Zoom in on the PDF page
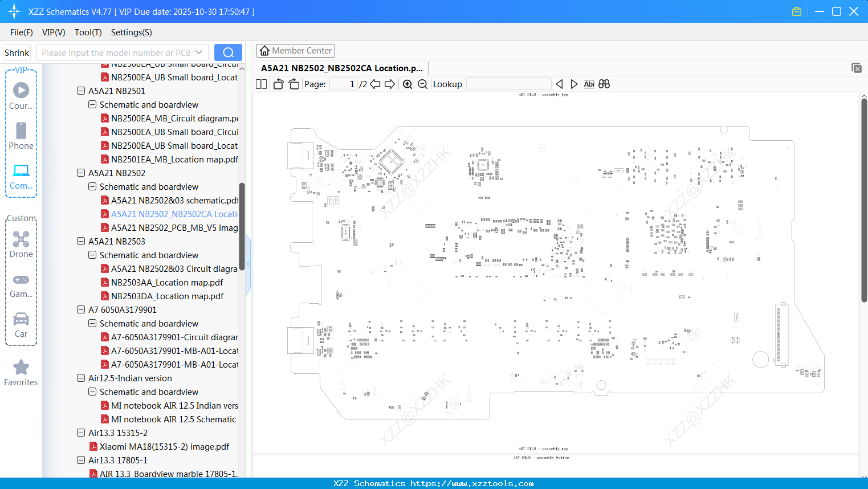Image resolution: width=868 pixels, height=489 pixels. [x=407, y=84]
